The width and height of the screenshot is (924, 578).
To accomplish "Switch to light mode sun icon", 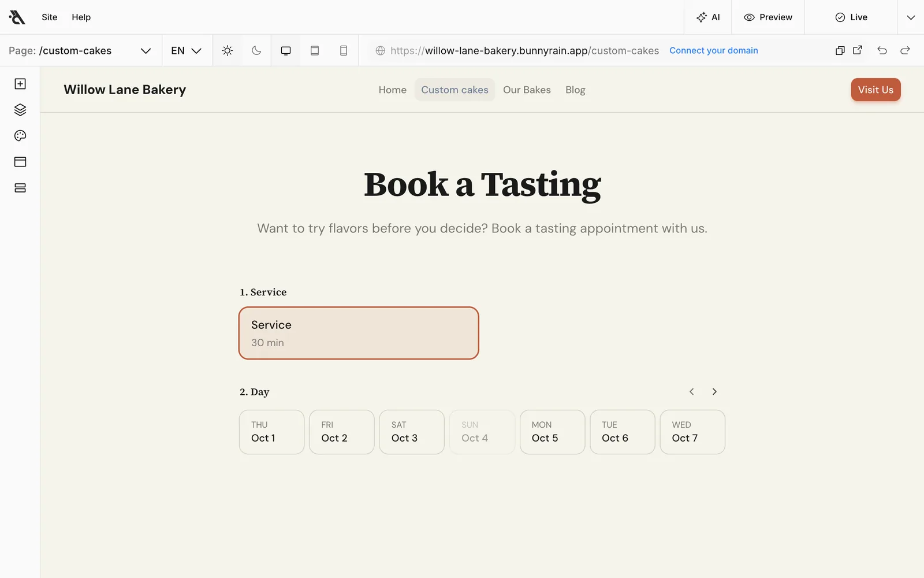I will pyautogui.click(x=228, y=50).
